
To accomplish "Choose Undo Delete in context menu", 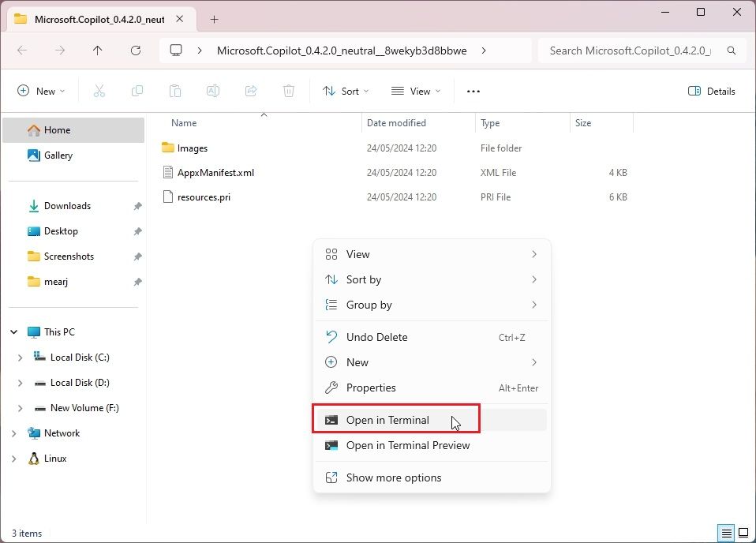I will (432, 337).
